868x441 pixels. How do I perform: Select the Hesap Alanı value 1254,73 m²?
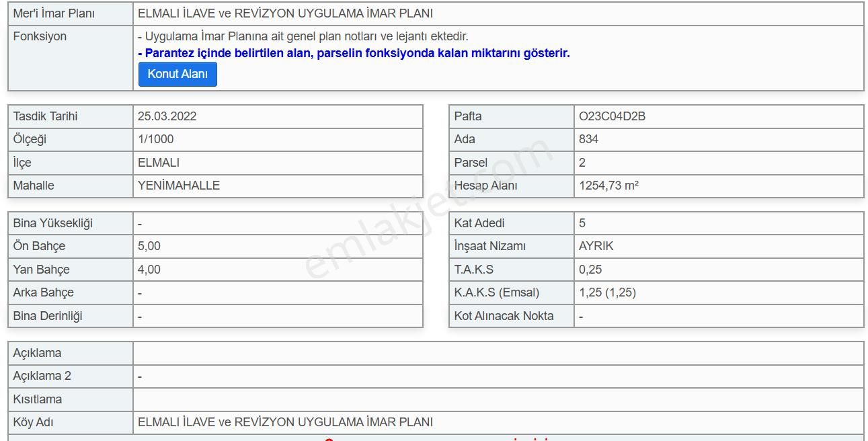click(608, 186)
